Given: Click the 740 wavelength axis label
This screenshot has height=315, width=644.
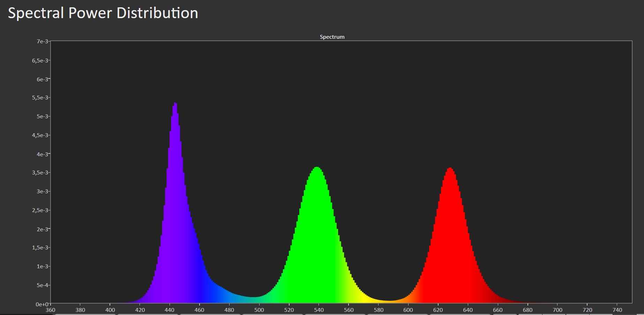Looking at the screenshot, I should tap(617, 310).
